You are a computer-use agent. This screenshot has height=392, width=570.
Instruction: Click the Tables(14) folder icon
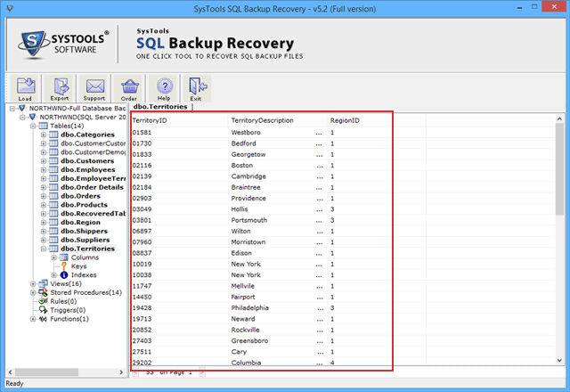point(44,126)
